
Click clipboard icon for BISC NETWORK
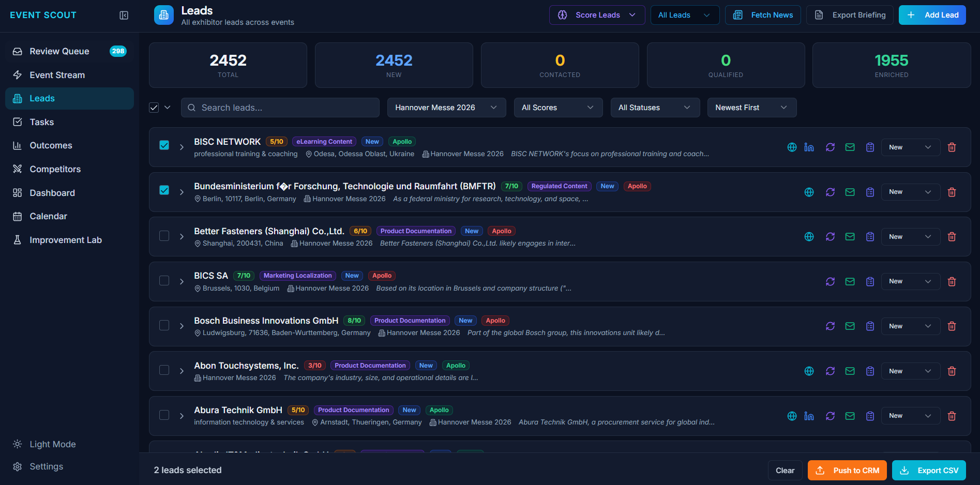(x=870, y=147)
